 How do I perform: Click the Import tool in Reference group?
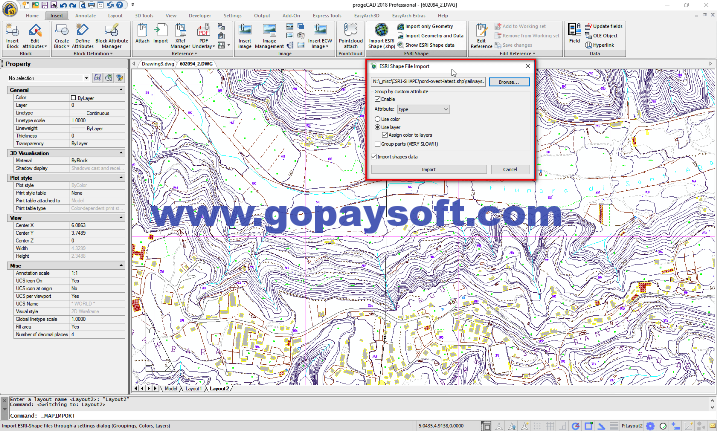[x=161, y=33]
